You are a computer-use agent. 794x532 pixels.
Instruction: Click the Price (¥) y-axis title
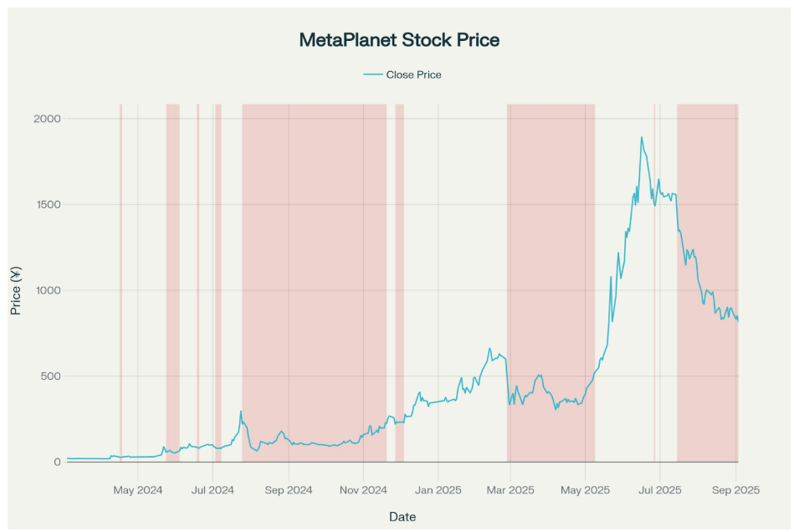click(x=16, y=290)
